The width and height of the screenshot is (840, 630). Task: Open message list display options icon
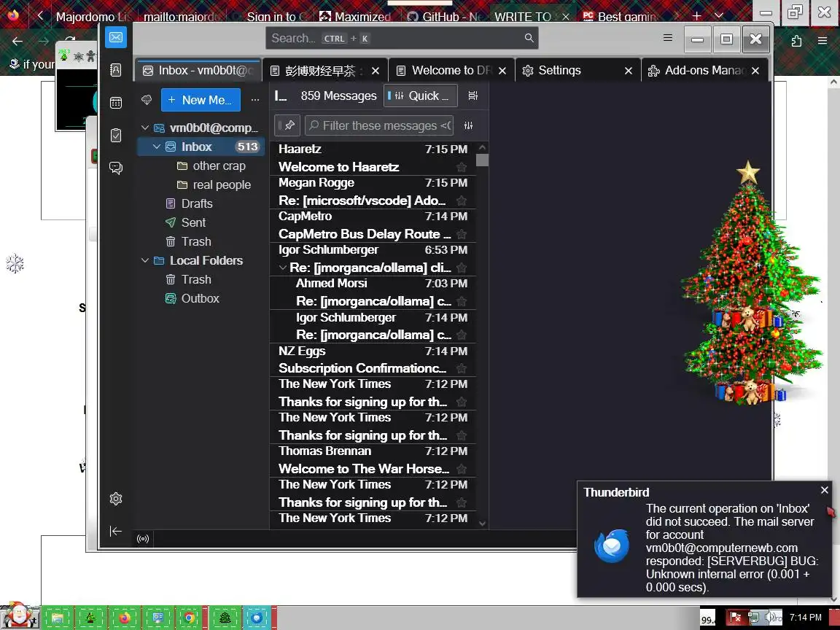coord(472,96)
